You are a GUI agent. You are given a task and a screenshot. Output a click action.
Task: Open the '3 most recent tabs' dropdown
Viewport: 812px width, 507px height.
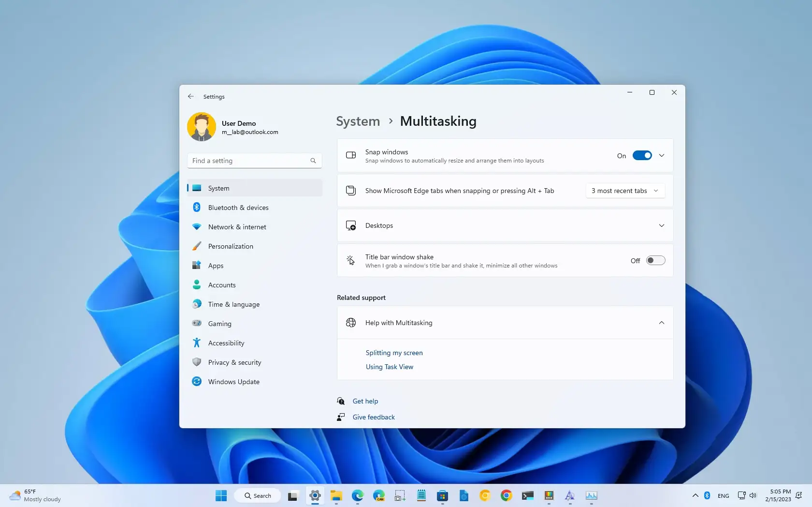(625, 191)
